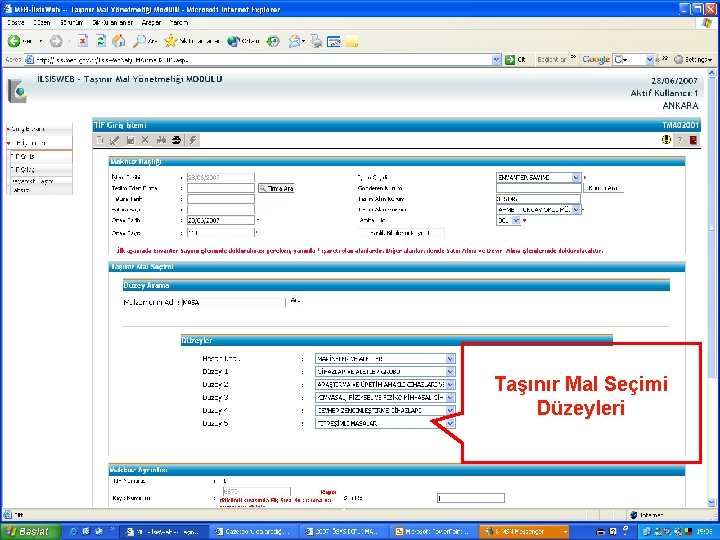Click the edit pencil icon in TİF toolbar
Viewport: 720px width, 540px height.
115,140
